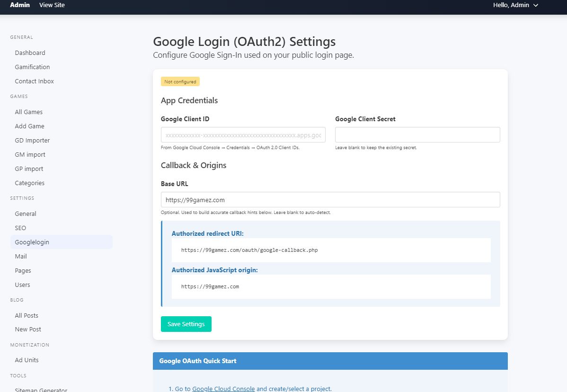Open Dashboard in the sidebar

point(30,53)
